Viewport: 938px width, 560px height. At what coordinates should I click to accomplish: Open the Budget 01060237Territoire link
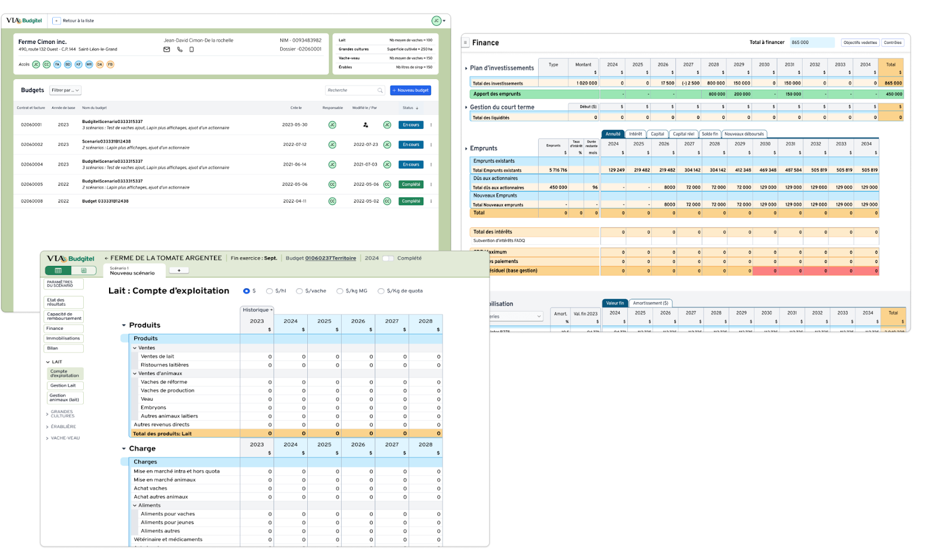[x=330, y=258]
